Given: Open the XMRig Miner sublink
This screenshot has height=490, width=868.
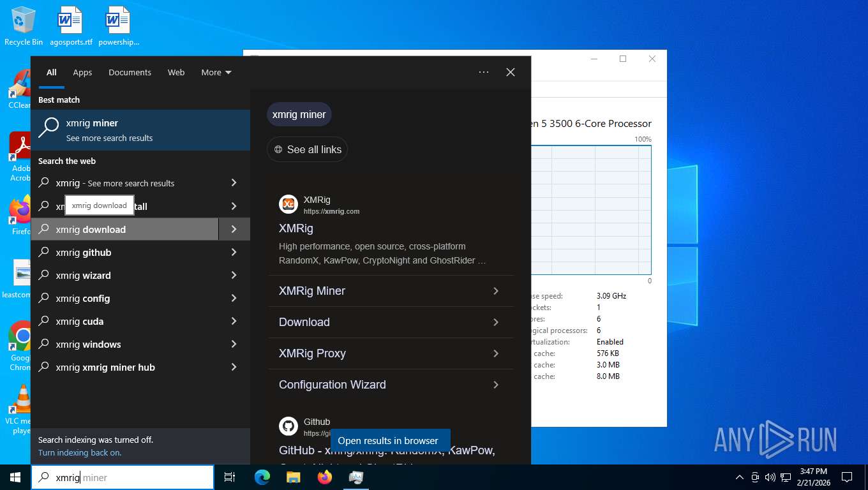Looking at the screenshot, I should [391, 291].
